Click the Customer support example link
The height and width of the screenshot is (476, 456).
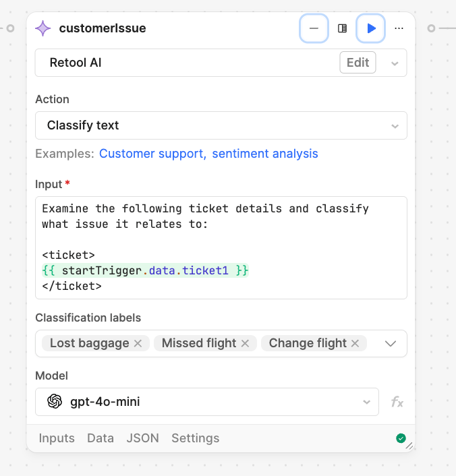[152, 154]
